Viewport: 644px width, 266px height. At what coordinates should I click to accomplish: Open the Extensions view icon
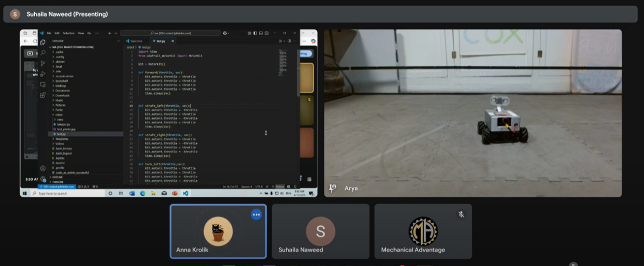pos(43,95)
